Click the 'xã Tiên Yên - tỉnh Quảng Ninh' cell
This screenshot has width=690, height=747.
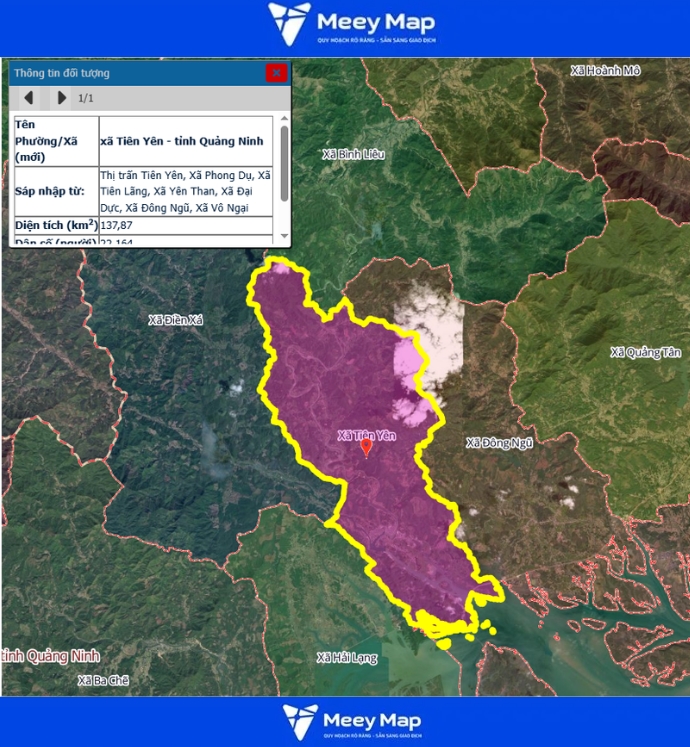point(182,141)
